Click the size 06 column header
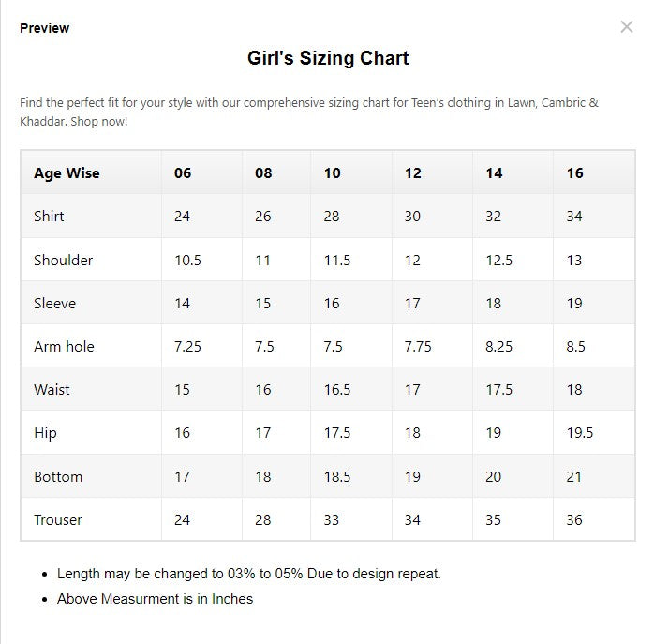This screenshot has width=654, height=644. click(183, 172)
